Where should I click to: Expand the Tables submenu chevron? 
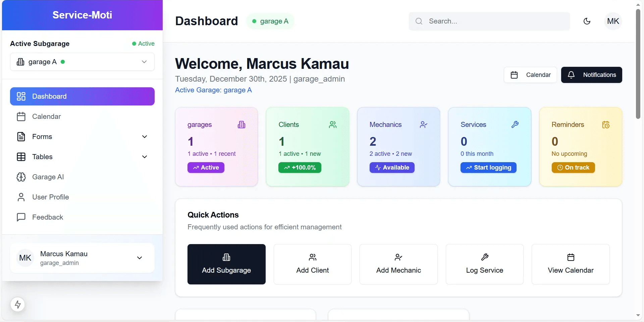coord(145,157)
